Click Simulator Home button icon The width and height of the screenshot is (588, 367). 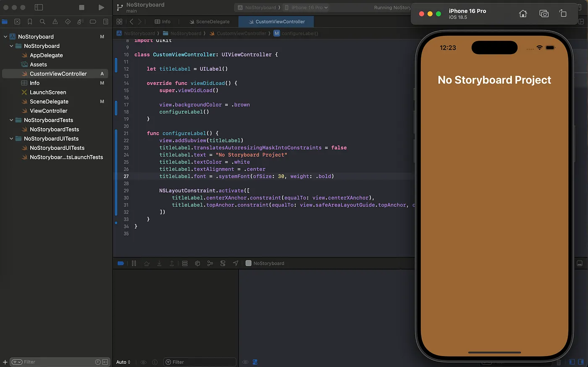[523, 14]
